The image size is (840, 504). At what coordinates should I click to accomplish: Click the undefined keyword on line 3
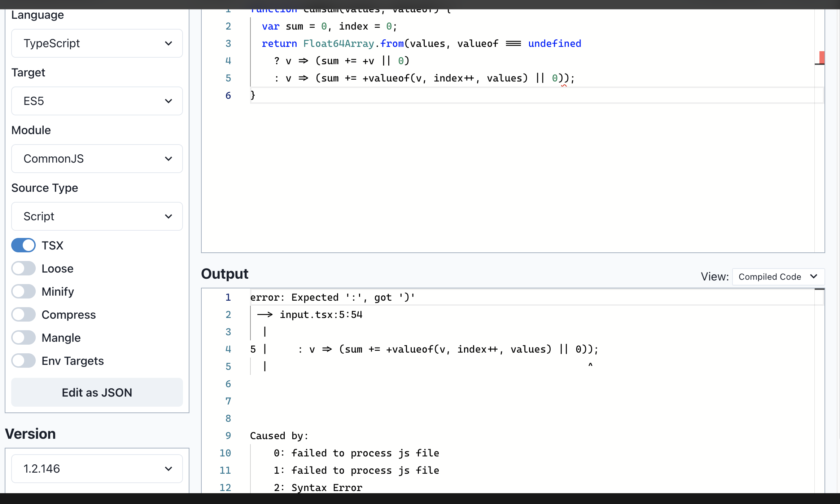pyautogui.click(x=555, y=43)
